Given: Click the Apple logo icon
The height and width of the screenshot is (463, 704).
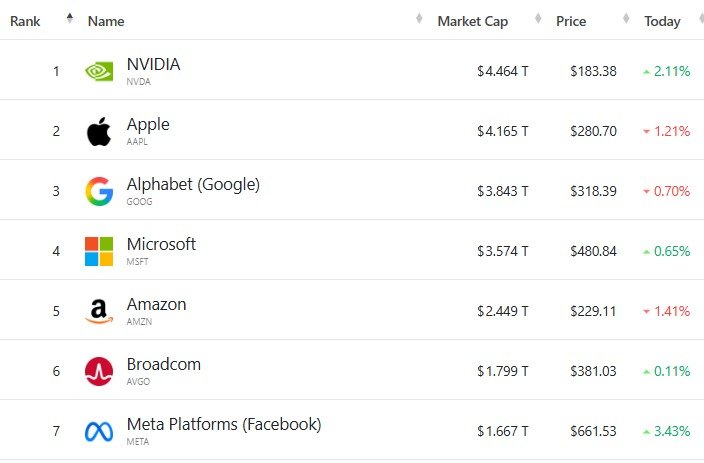Looking at the screenshot, I should tap(98, 131).
